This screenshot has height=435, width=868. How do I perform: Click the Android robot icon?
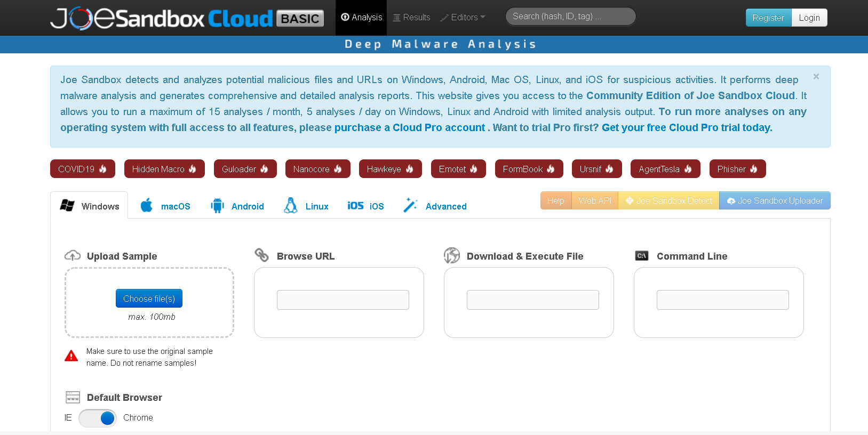point(217,205)
